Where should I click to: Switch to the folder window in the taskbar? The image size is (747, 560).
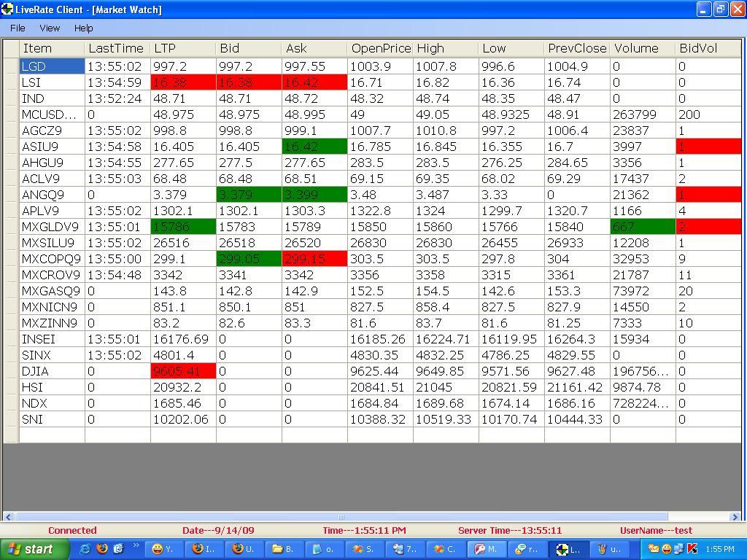coord(283,549)
